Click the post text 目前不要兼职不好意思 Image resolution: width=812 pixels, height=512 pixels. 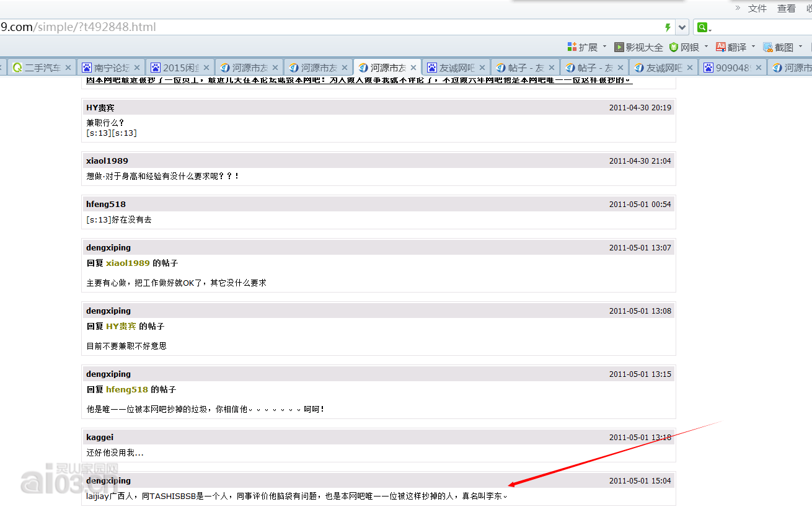[126, 346]
